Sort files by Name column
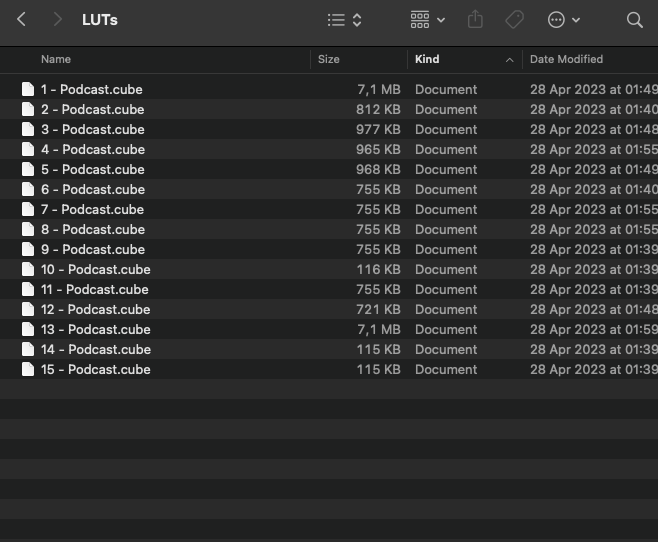The image size is (658, 542). tap(56, 60)
